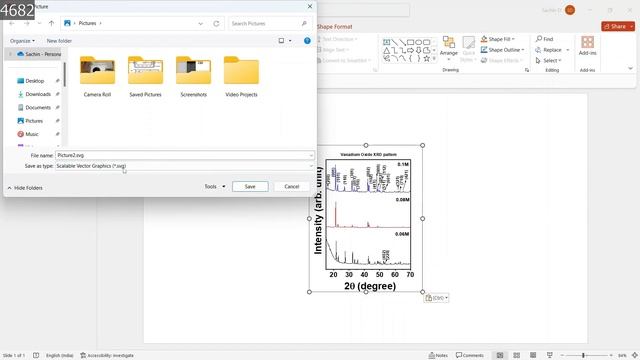640x360 pixels.
Task: Click the Notes button in the status bar
Action: tap(438, 355)
